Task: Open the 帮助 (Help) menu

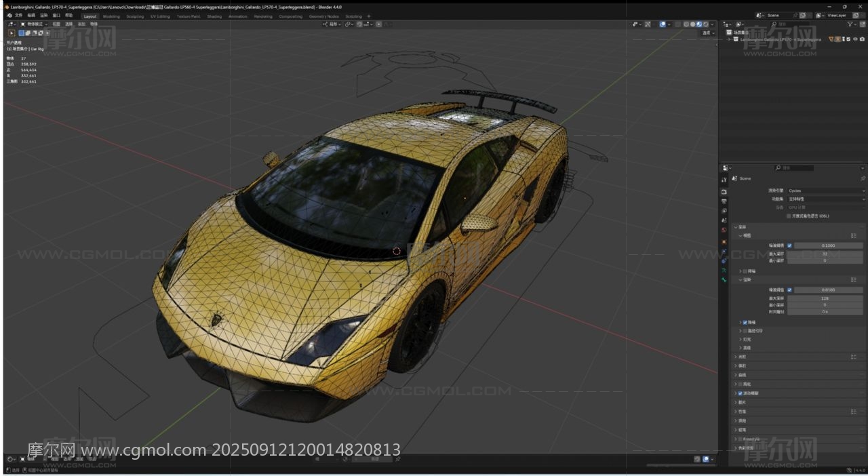Action: tap(68, 16)
